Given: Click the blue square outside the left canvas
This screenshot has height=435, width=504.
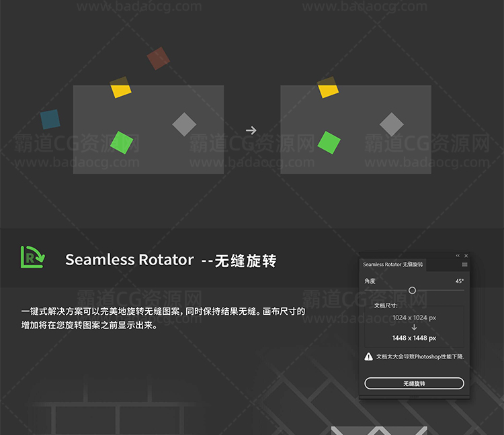Looking at the screenshot, I should pos(50,119).
